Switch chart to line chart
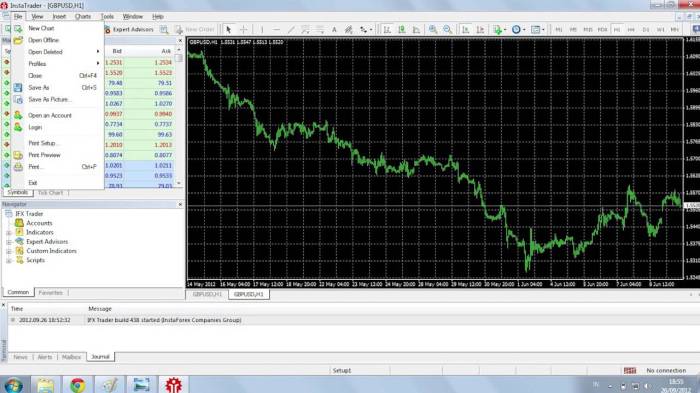This screenshot has height=393, width=700. tap(417, 29)
